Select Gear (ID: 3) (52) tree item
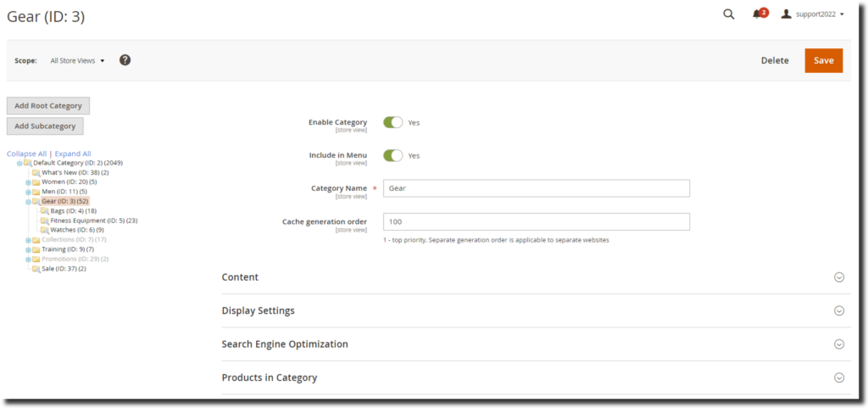Screen dimensions: 868x408 coord(64,202)
